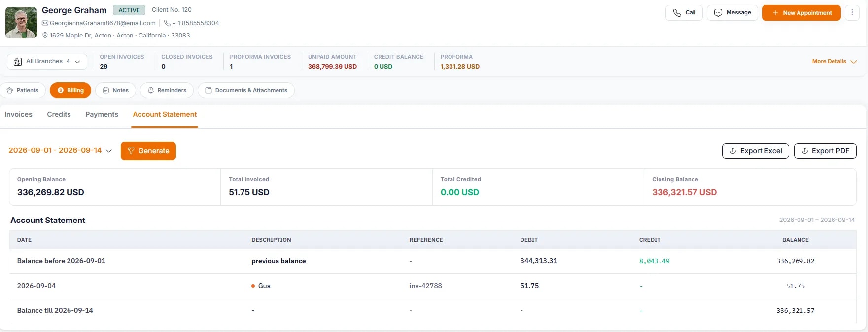The width and height of the screenshot is (868, 332).
Task: Click the inv-42788 reference
Action: tap(425, 286)
